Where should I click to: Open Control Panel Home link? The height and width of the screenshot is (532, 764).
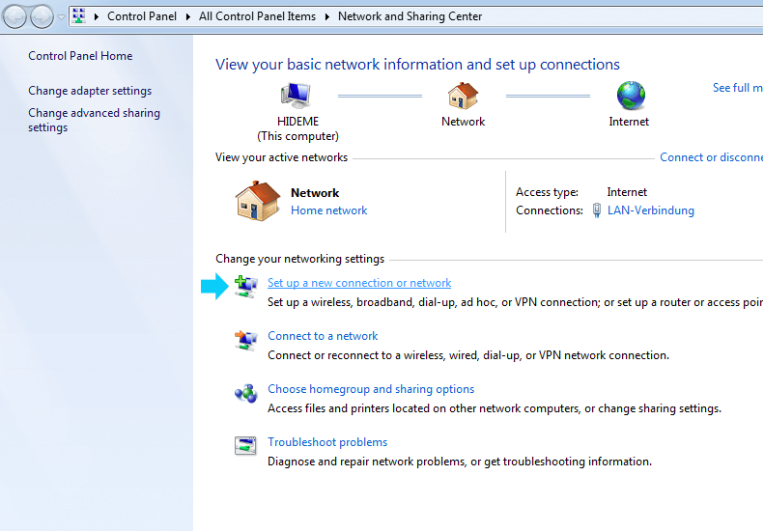pos(80,56)
